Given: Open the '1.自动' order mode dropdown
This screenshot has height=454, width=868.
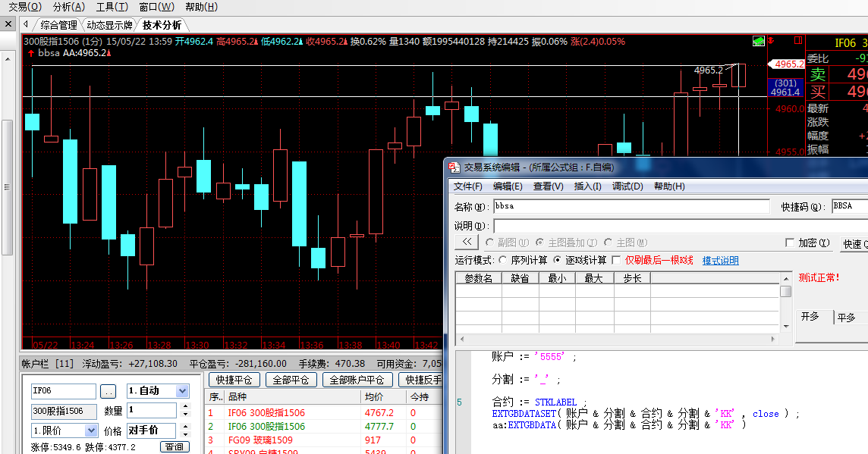Looking at the screenshot, I should coord(182,391).
